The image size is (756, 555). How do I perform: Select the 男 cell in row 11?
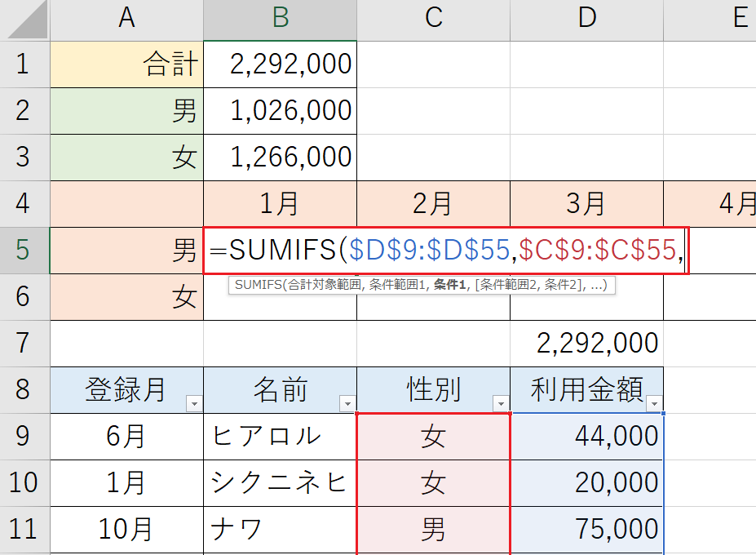433,529
